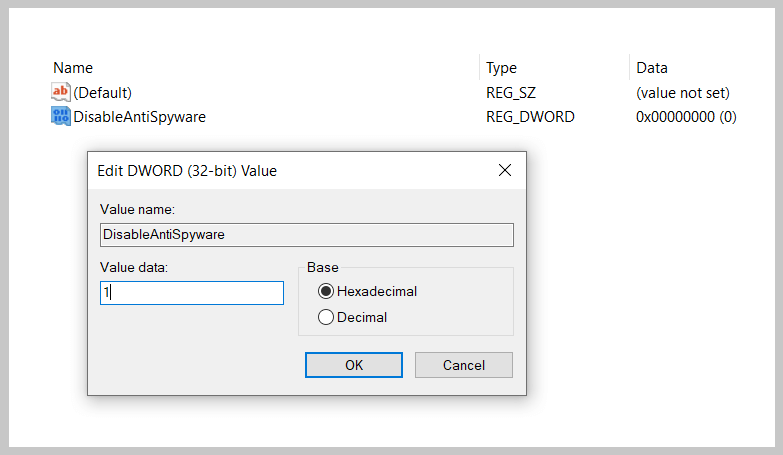Focus the Value data input field
This screenshot has width=783, height=455.
[x=192, y=293]
